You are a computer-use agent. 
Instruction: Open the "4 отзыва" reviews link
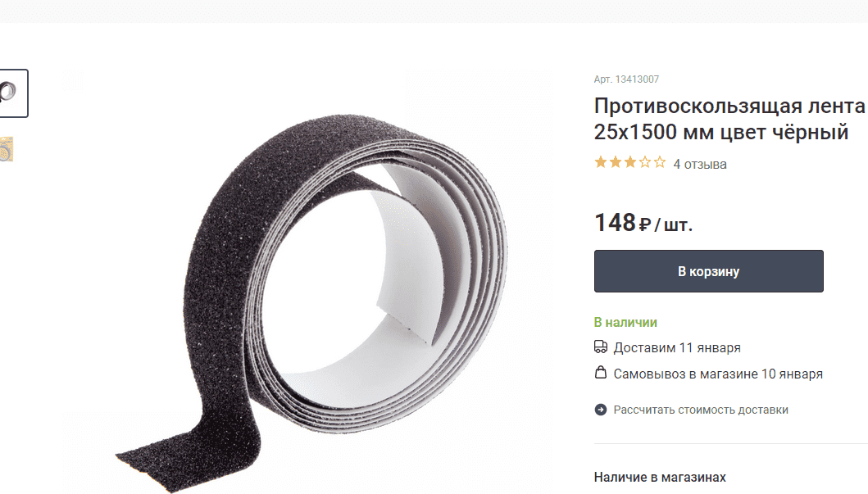(700, 165)
